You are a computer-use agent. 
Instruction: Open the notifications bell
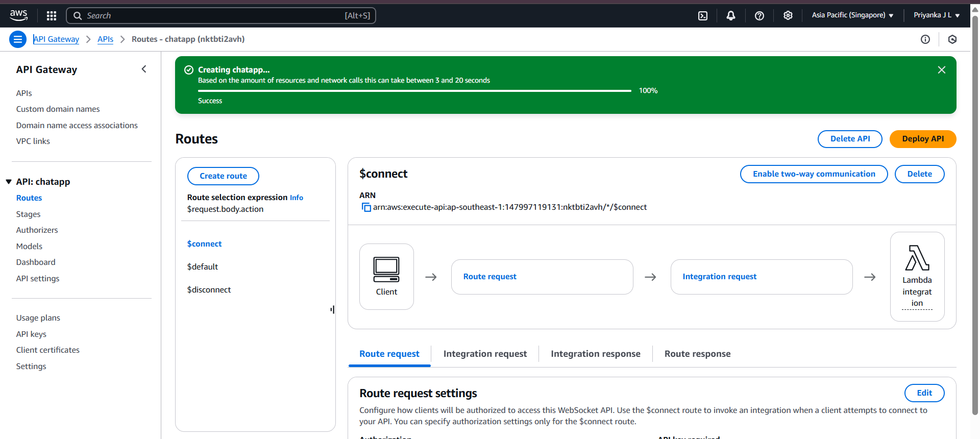coord(731,16)
